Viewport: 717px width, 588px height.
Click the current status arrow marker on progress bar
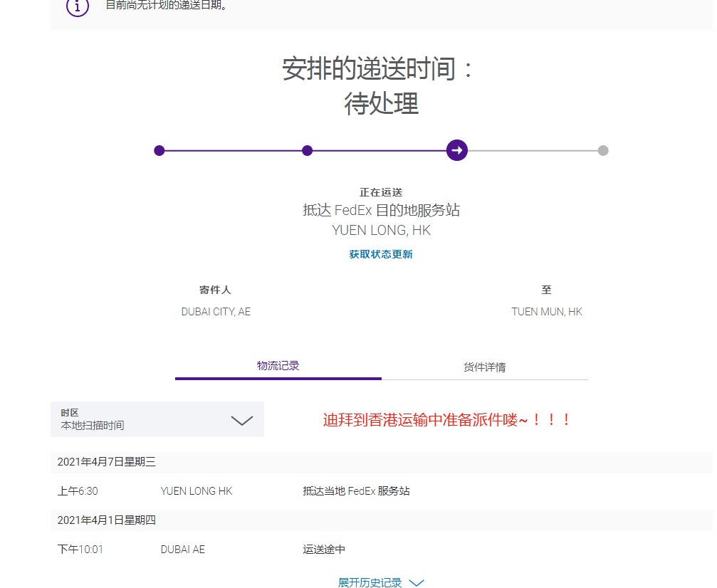(457, 150)
